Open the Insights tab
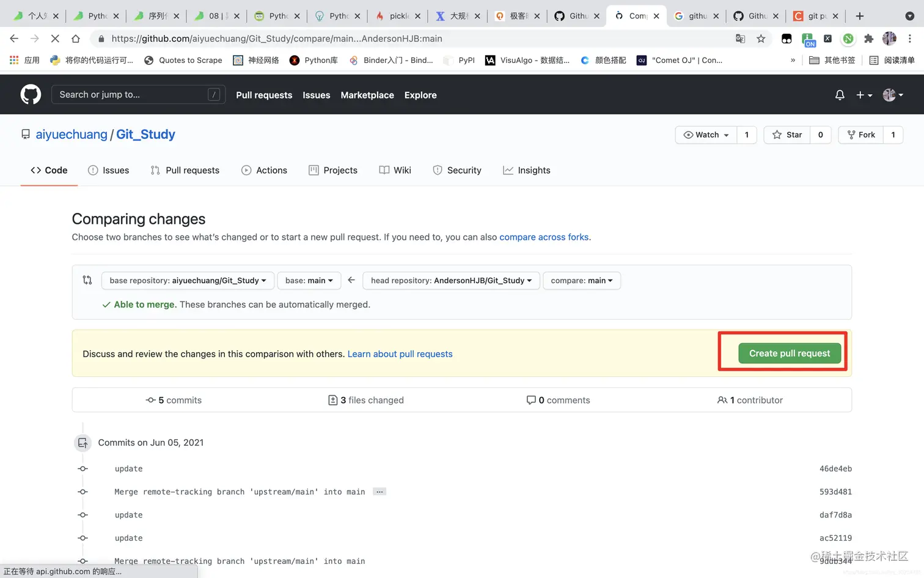Image resolution: width=924 pixels, height=578 pixels. (x=527, y=170)
